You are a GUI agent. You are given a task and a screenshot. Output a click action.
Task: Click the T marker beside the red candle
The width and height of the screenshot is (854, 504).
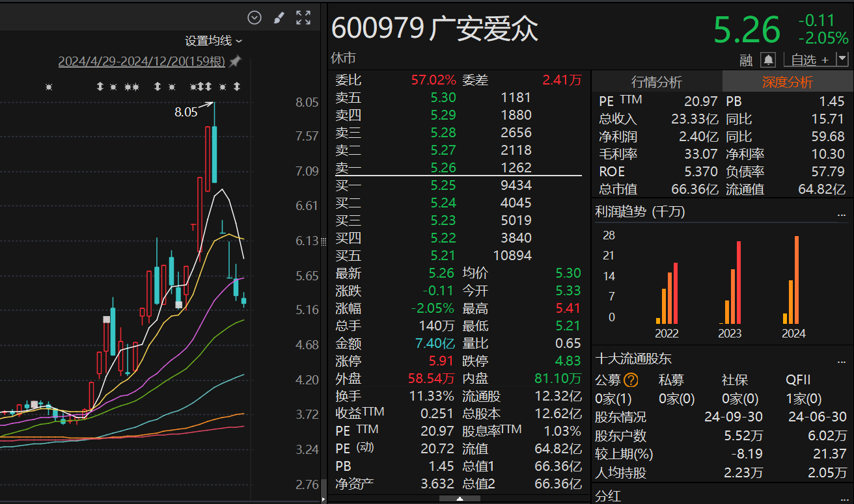pos(193,226)
